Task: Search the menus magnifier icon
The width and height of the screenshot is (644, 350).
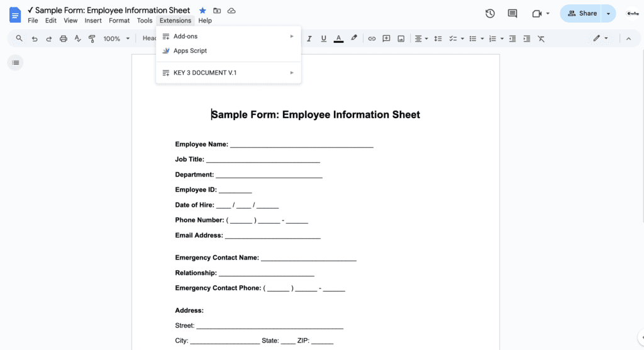Action: [x=19, y=38]
